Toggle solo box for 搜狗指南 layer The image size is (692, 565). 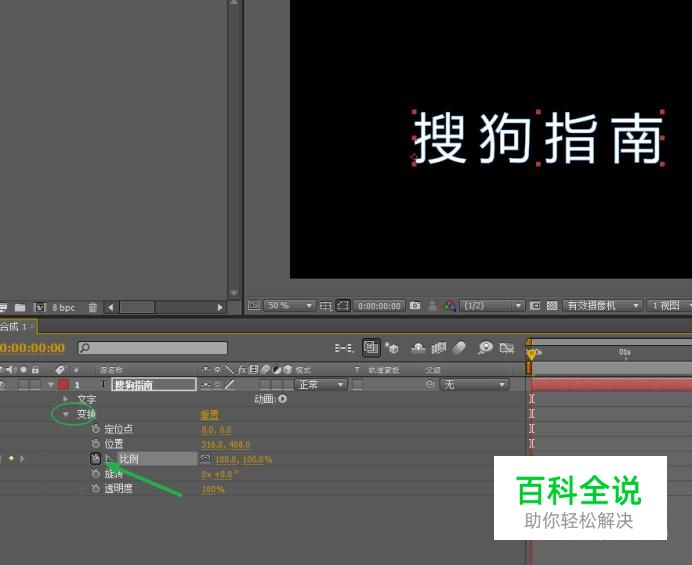pos(24,385)
